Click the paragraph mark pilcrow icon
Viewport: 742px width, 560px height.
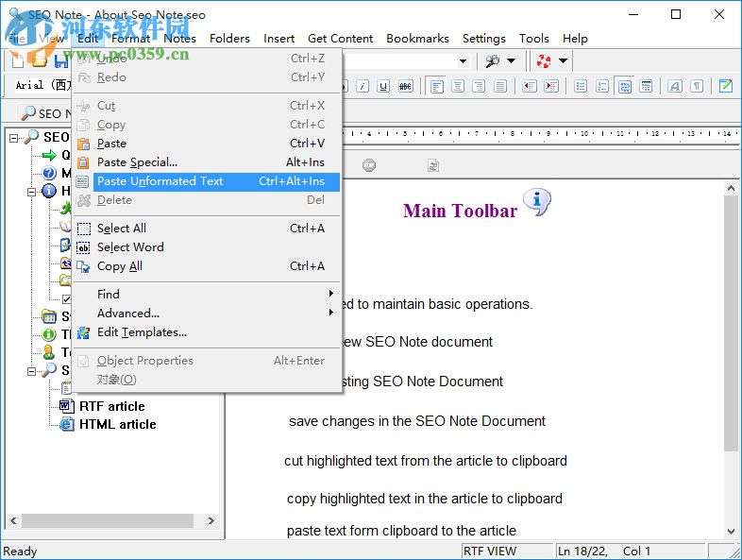[697, 86]
